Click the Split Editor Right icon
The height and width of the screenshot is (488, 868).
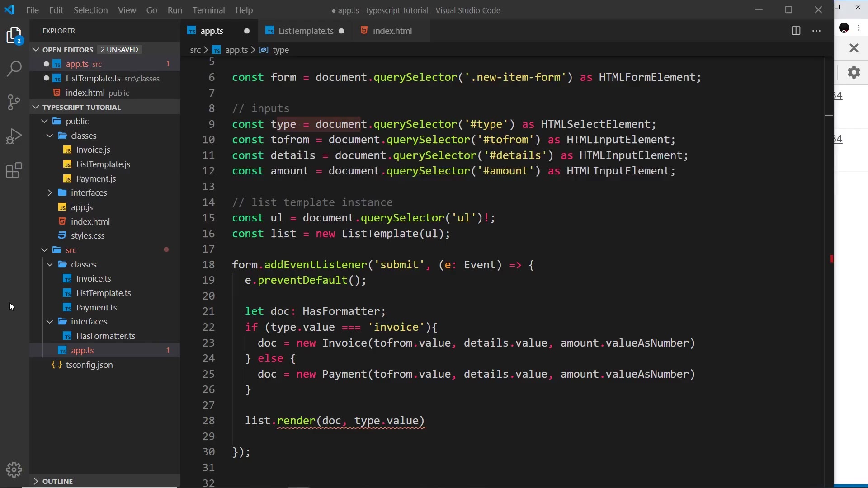point(796,31)
